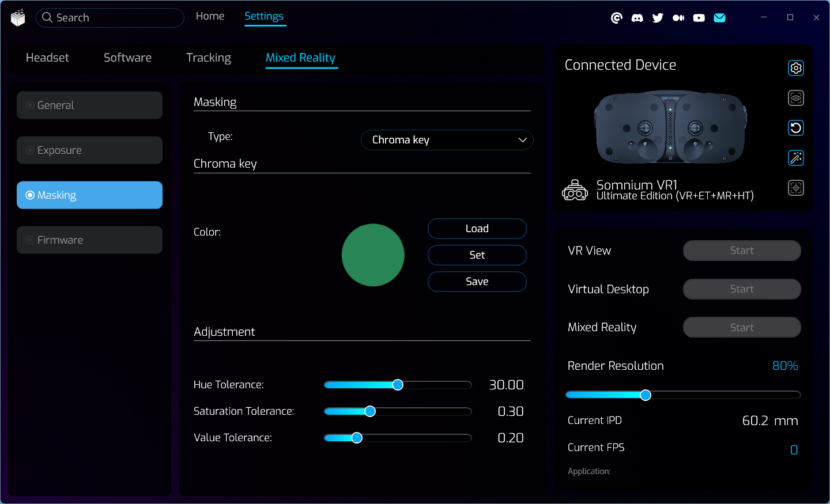
Task: Click the eye tracking icon
Action: (x=795, y=98)
